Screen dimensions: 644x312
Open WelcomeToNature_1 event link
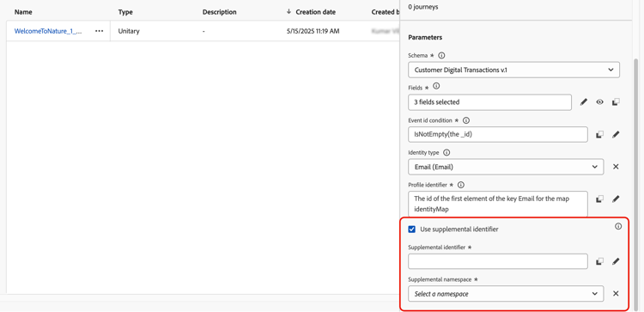click(x=48, y=31)
